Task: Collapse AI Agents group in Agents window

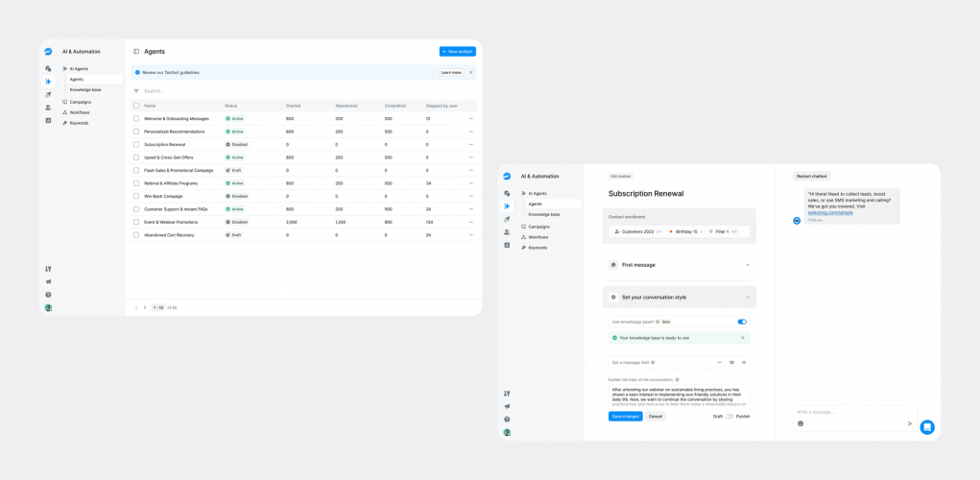Action: pos(76,69)
